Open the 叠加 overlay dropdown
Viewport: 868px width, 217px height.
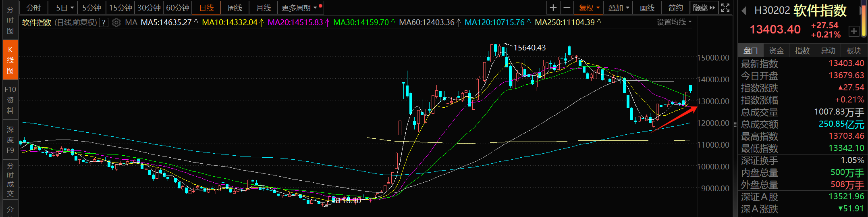618,8
